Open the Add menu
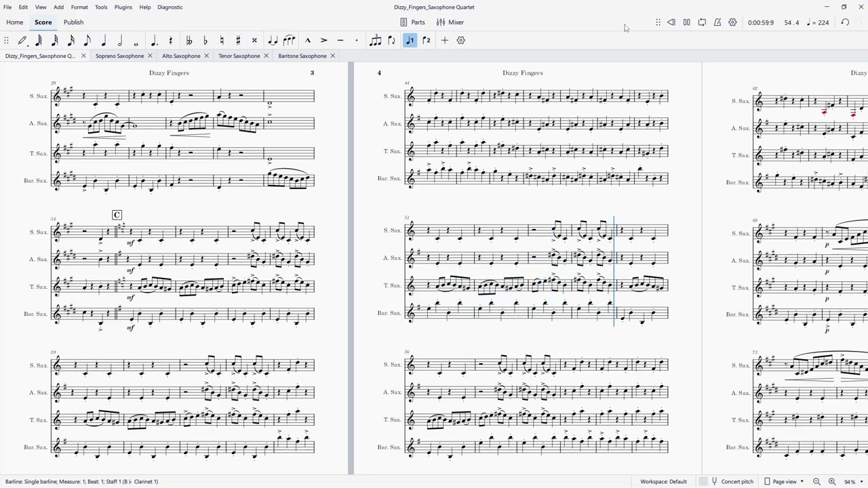This screenshot has width=868, height=488. [59, 7]
